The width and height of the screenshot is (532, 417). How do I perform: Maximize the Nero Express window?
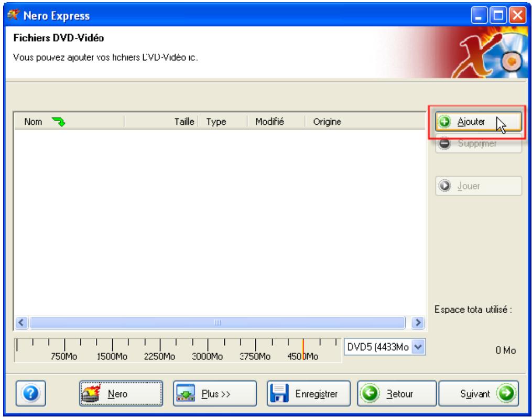(498, 16)
